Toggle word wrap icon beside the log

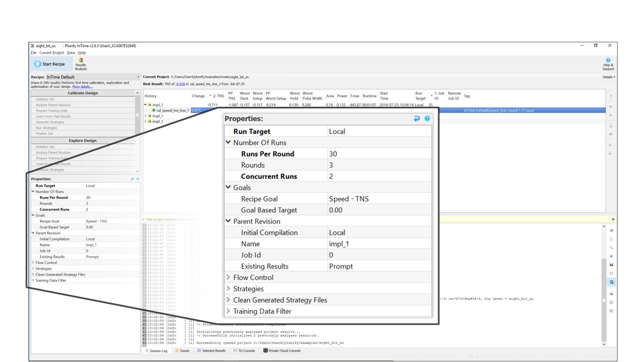click(611, 282)
